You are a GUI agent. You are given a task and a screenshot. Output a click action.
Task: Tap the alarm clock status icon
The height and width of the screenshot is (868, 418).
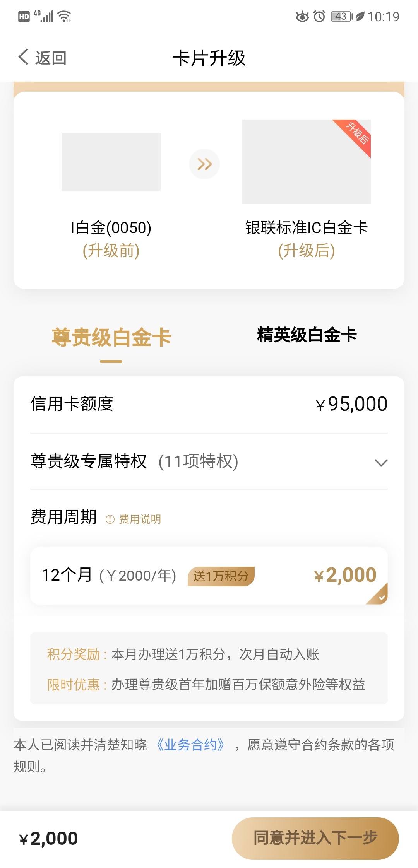coord(319,16)
